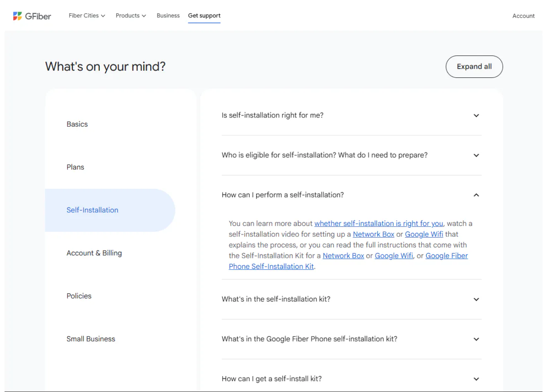
Task: Open the Account & Billing category
Action: point(94,253)
